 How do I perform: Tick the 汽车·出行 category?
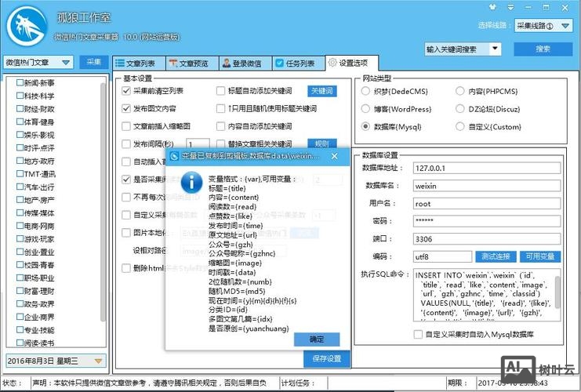click(20, 187)
